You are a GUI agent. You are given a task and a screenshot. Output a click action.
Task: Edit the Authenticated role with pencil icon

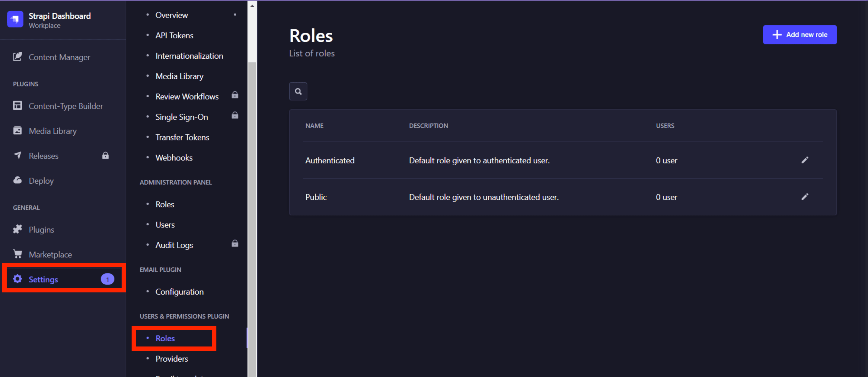click(805, 160)
